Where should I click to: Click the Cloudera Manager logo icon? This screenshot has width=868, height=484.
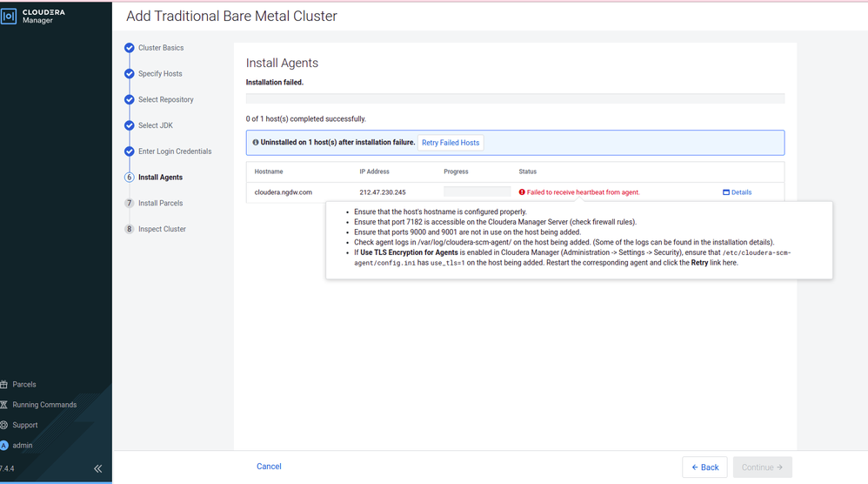tap(9, 16)
